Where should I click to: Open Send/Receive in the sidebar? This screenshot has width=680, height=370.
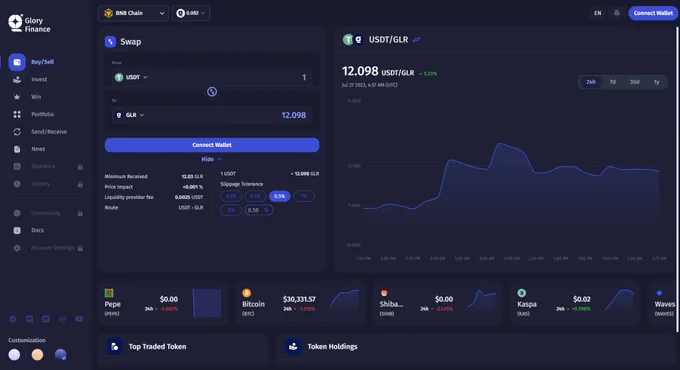pos(49,131)
